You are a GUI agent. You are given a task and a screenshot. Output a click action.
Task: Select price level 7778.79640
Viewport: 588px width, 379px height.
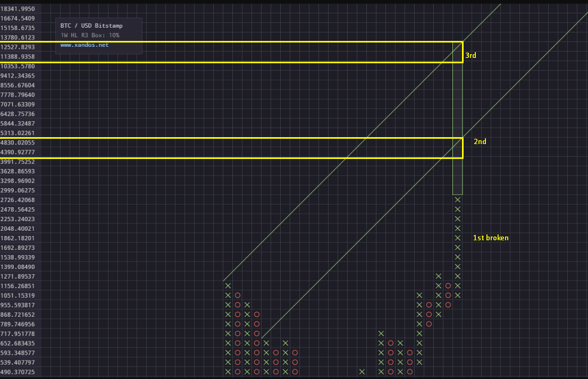pyautogui.click(x=18, y=95)
